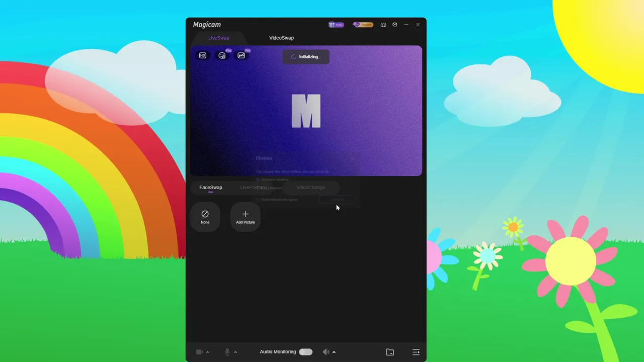644x362 pixels.
Task: Close the Magicam window
Action: pyautogui.click(x=418, y=25)
